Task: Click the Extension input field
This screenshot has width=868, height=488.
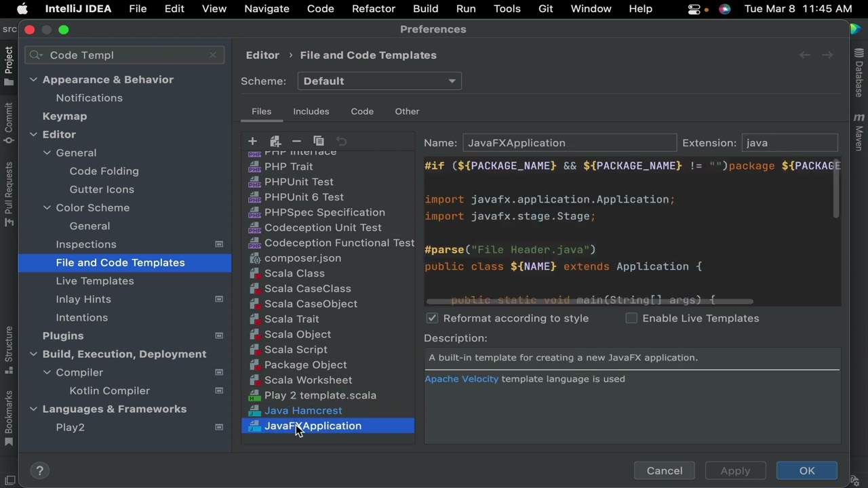Action: click(x=790, y=143)
